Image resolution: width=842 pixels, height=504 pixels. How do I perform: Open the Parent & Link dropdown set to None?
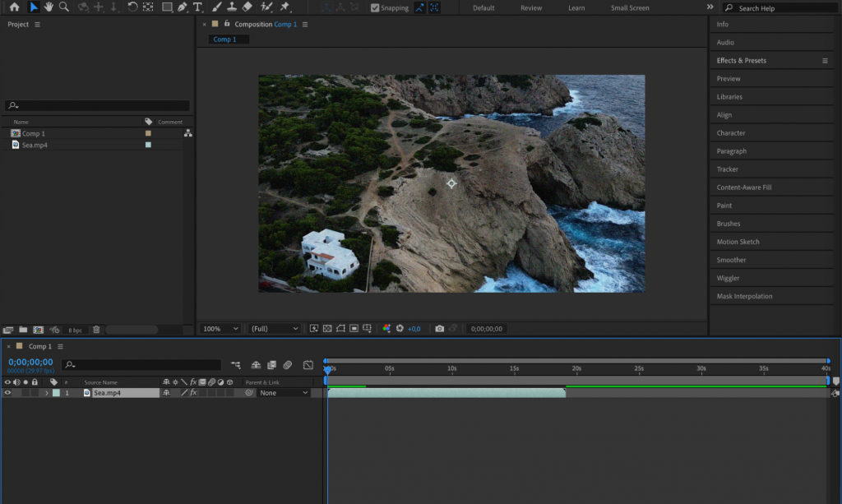(x=283, y=392)
